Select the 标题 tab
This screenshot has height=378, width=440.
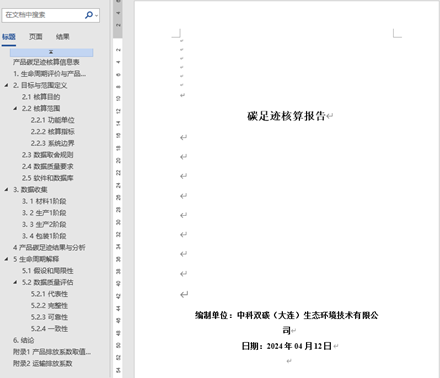click(x=9, y=37)
